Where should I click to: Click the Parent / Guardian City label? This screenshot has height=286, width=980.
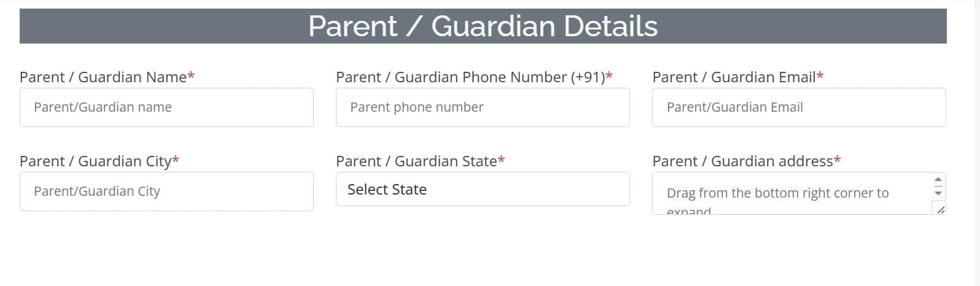(95, 161)
